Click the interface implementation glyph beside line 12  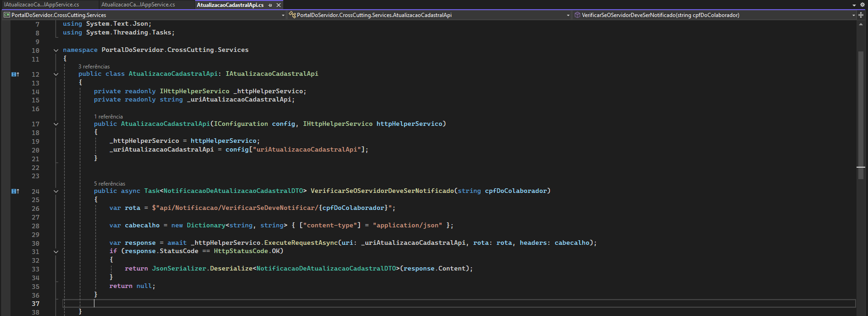click(15, 74)
